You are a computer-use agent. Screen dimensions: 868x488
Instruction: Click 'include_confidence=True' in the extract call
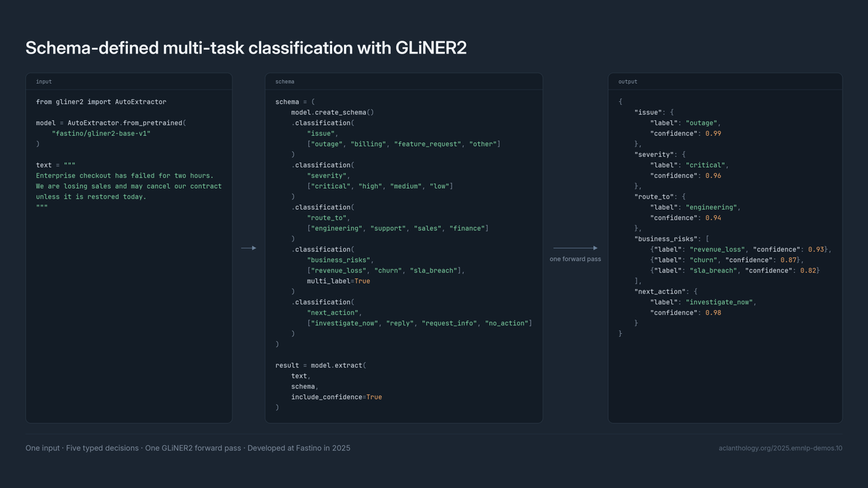click(336, 397)
